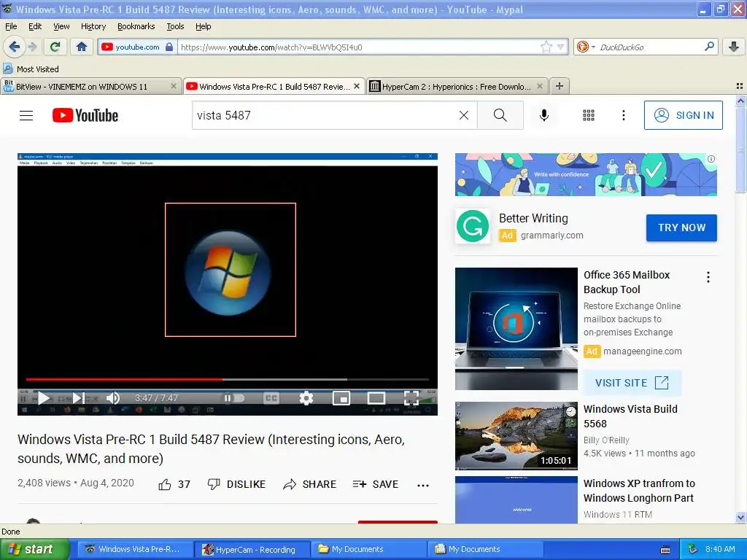Open the Tools menu
747x560 pixels.
point(175,26)
